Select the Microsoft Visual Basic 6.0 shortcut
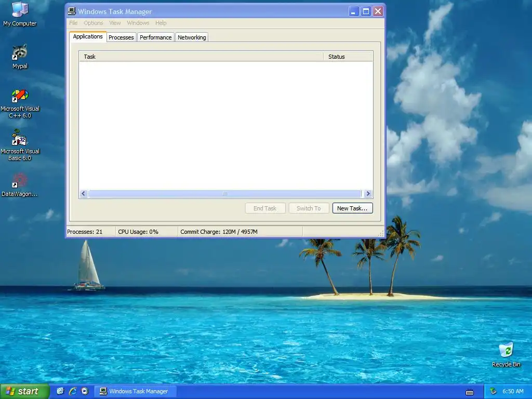The height and width of the screenshot is (399, 532). (20, 145)
